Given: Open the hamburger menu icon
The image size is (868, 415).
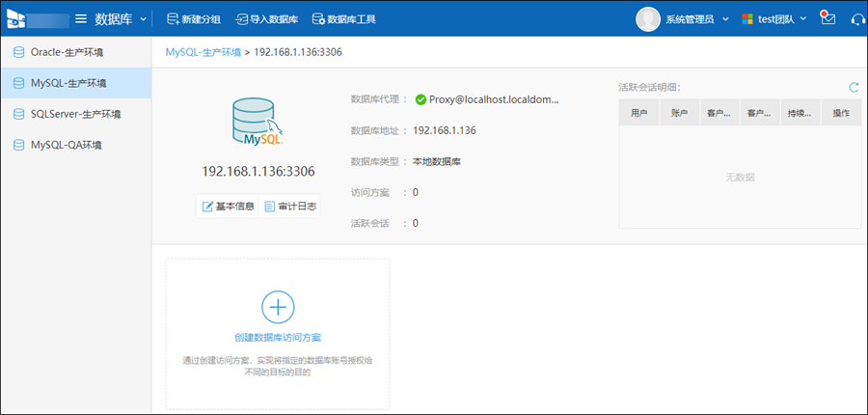Looking at the screenshot, I should pyautogui.click(x=81, y=19).
